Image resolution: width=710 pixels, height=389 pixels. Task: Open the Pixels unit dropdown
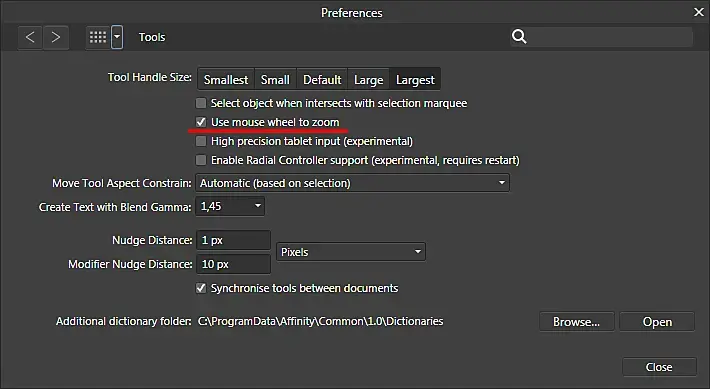coord(351,252)
